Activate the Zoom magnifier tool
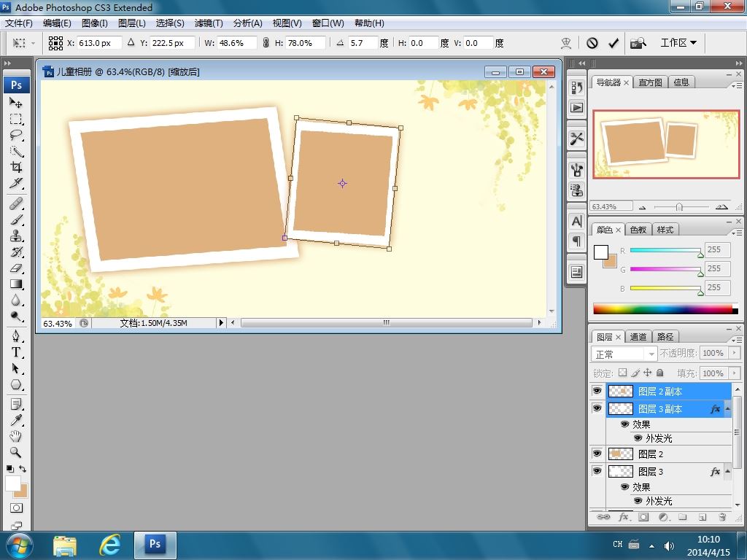Viewport: 747px width, 560px height. tap(16, 453)
